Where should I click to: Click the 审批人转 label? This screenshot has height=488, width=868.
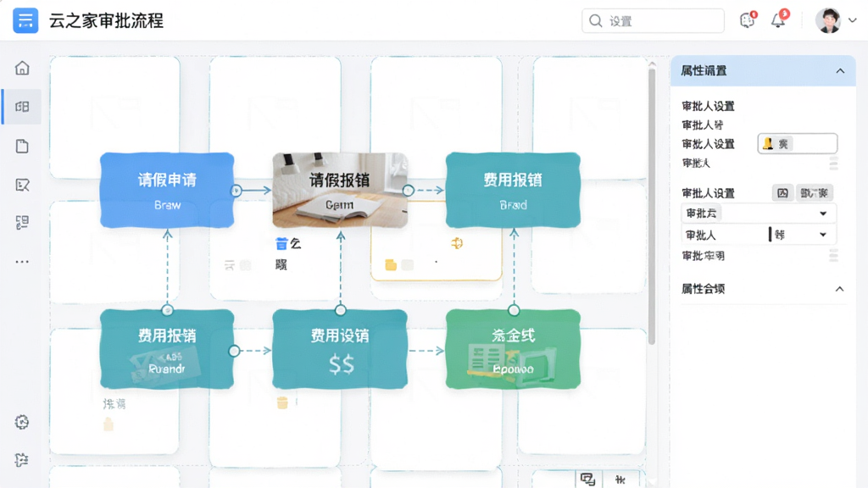(x=703, y=125)
